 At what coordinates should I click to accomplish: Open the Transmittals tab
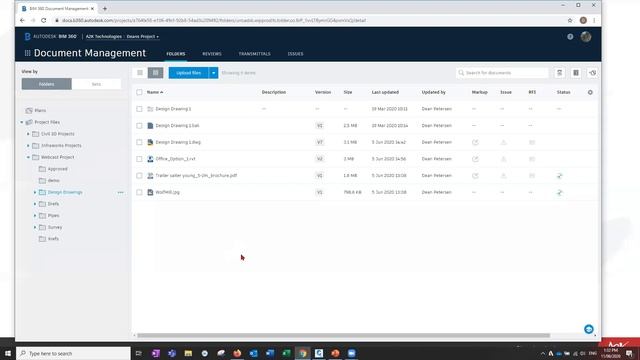[x=255, y=54]
